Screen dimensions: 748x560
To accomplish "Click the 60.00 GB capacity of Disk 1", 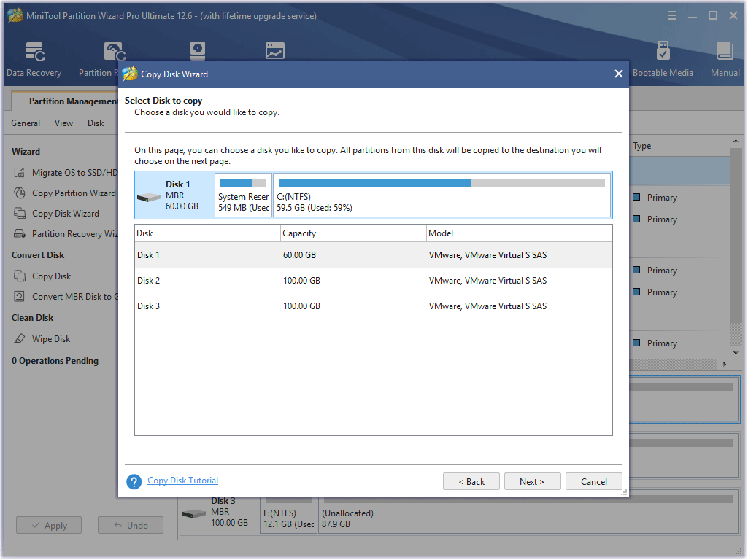I will (300, 255).
